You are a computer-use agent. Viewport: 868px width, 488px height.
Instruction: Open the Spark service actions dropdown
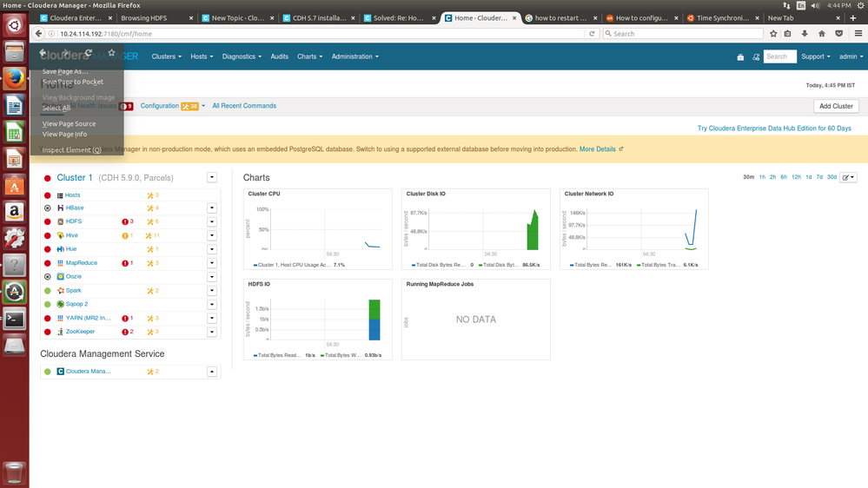(212, 291)
